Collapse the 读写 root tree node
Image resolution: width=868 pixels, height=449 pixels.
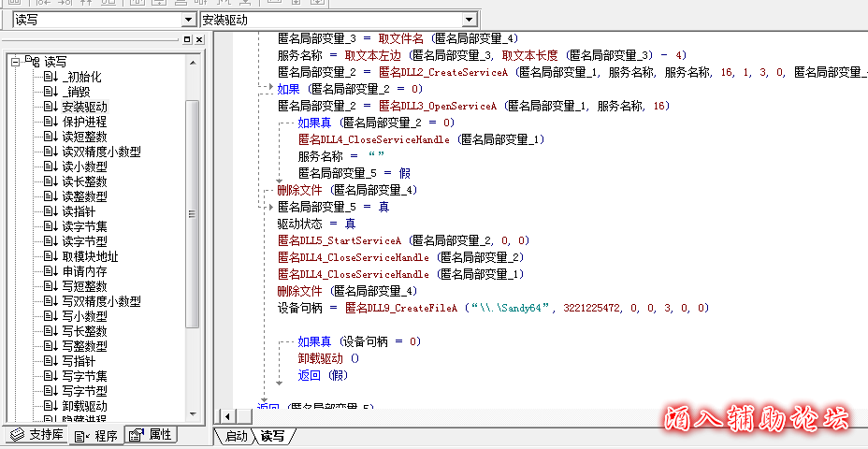15,62
